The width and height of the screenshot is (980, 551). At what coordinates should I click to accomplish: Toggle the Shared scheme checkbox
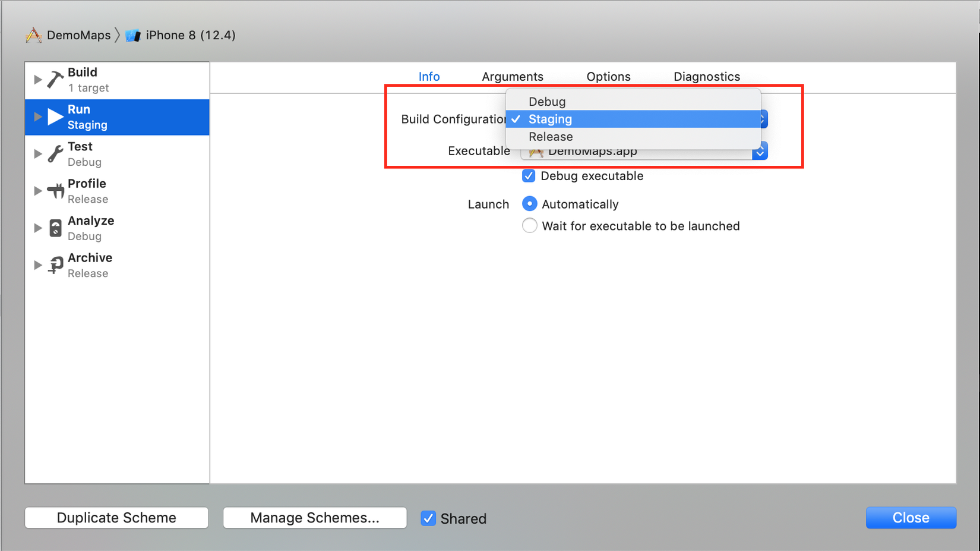(428, 518)
